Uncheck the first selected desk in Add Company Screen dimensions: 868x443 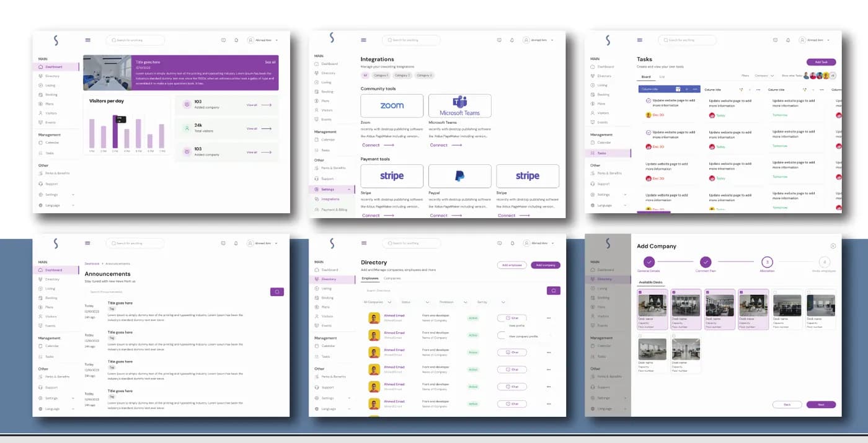640,292
